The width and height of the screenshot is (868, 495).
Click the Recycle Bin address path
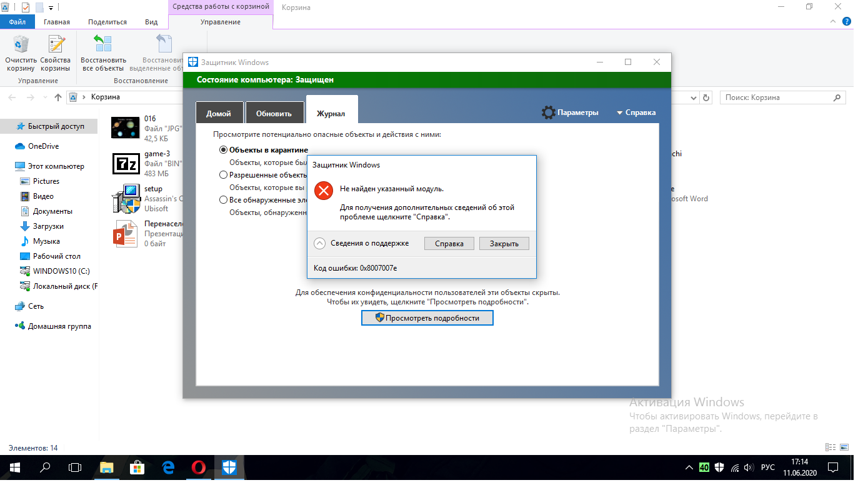coord(106,97)
